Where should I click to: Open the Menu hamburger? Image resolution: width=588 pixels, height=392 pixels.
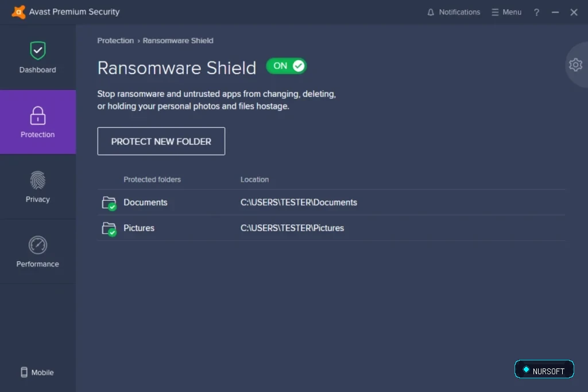pyautogui.click(x=506, y=12)
